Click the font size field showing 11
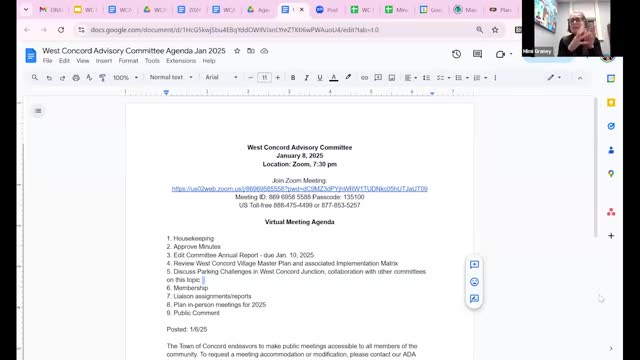The height and width of the screenshot is (360, 640). point(264,78)
